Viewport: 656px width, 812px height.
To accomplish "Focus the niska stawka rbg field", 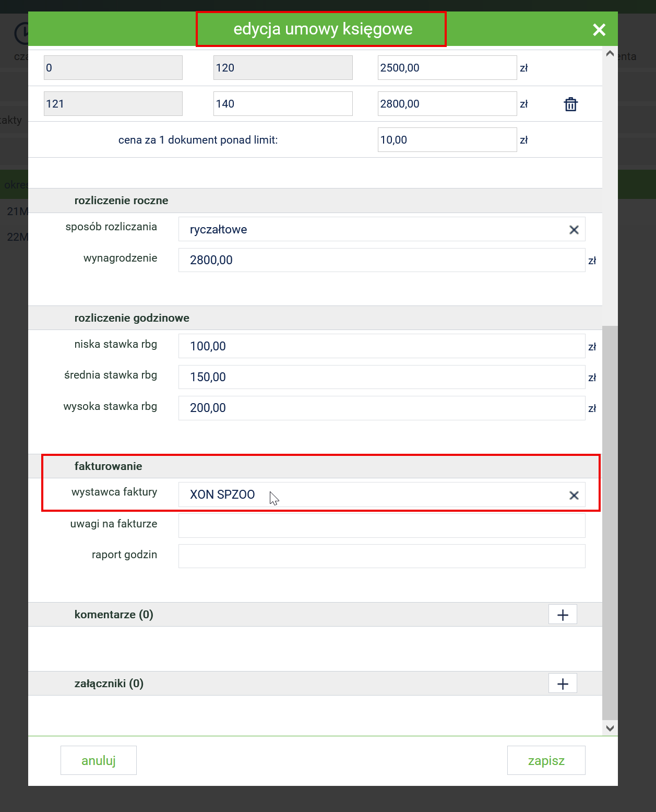I will (381, 346).
